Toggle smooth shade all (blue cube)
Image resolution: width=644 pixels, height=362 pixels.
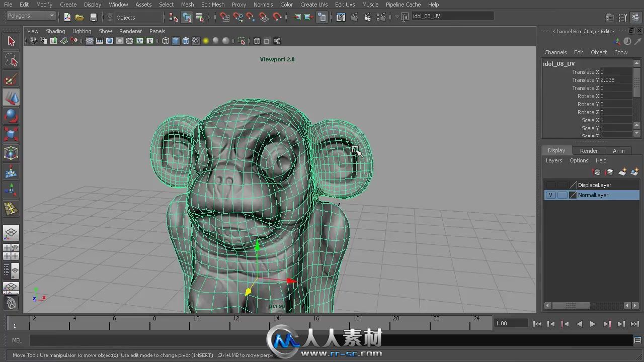(x=176, y=41)
